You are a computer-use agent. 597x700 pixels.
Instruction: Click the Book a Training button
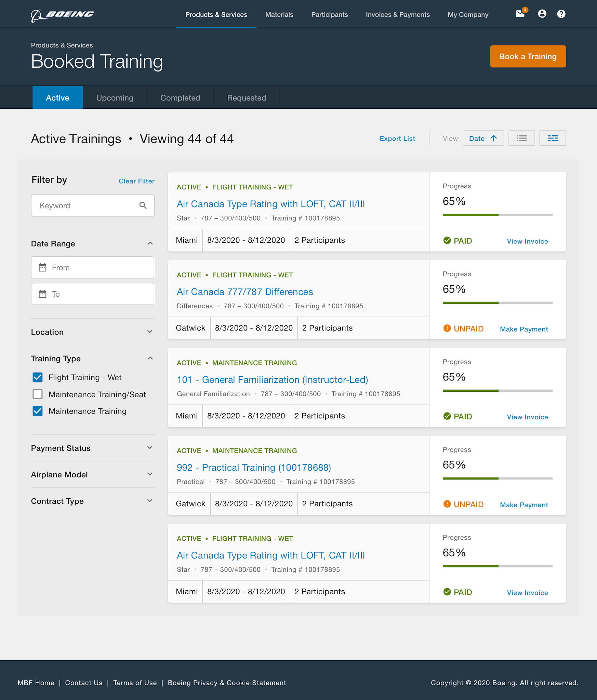click(528, 56)
